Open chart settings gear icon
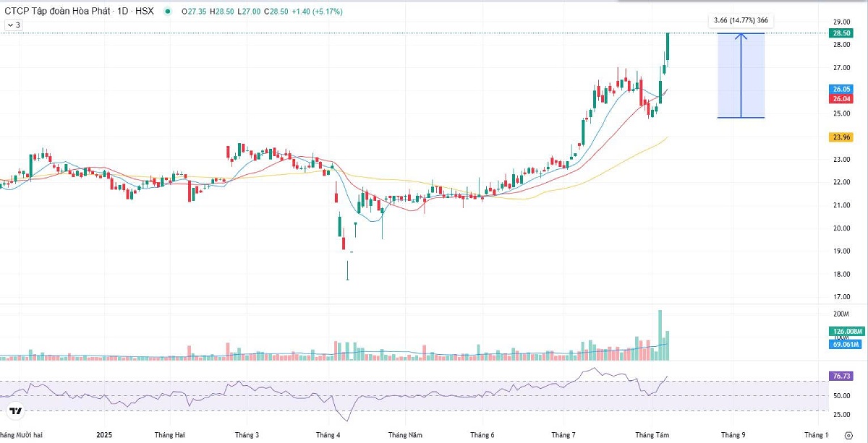868x443 pixels. coord(848,436)
